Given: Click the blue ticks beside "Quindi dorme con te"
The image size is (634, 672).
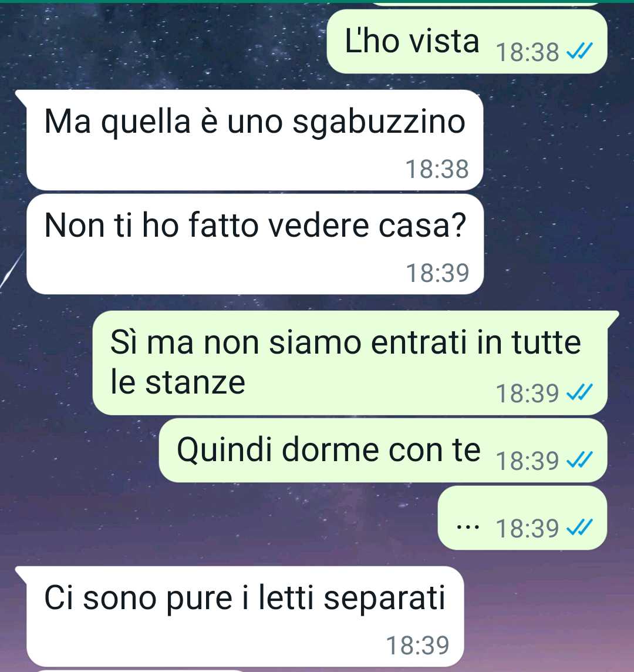Looking at the screenshot, I should tap(579, 461).
